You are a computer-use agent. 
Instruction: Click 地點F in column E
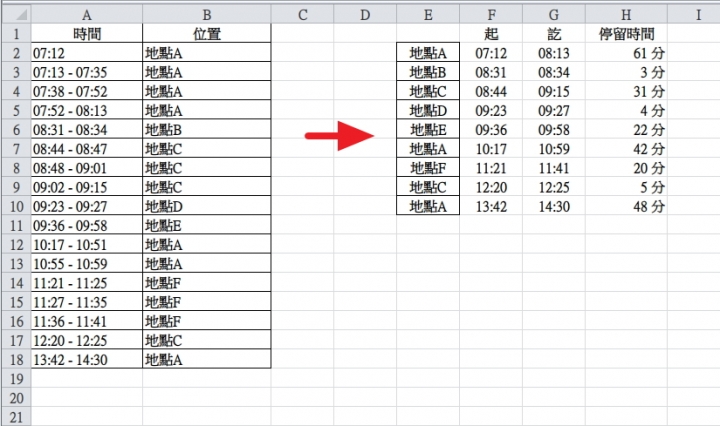[428, 168]
